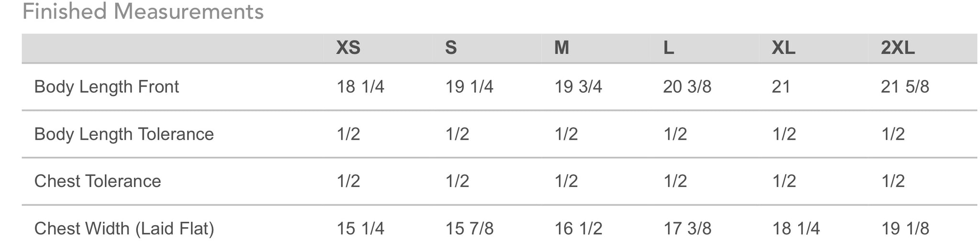The image size is (980, 252).
Task: Click the Body Length Tolerance row label
Action: 124,134
